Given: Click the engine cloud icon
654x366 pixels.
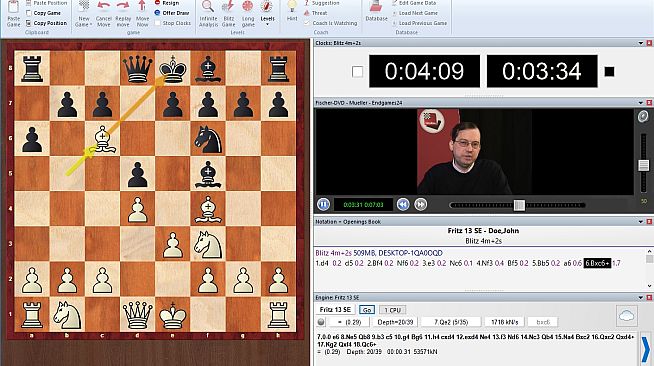Looking at the screenshot, I should point(626,316).
